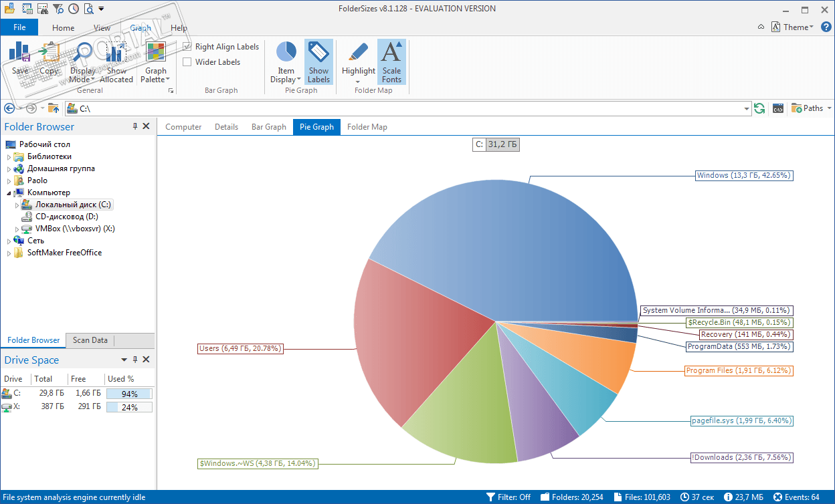Click the Windows pie slice label
Image resolution: width=835 pixels, height=504 pixels.
[744, 176]
